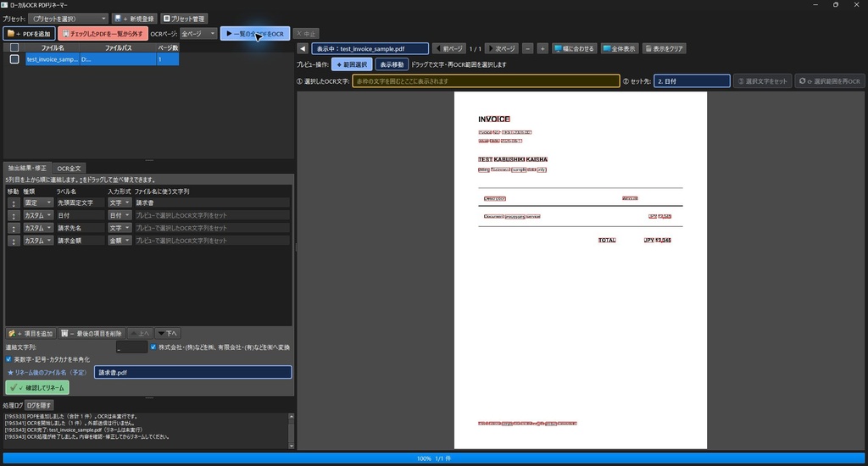Click 連結文字列 separator input field
This screenshot has height=466, width=868.
[x=131, y=347]
